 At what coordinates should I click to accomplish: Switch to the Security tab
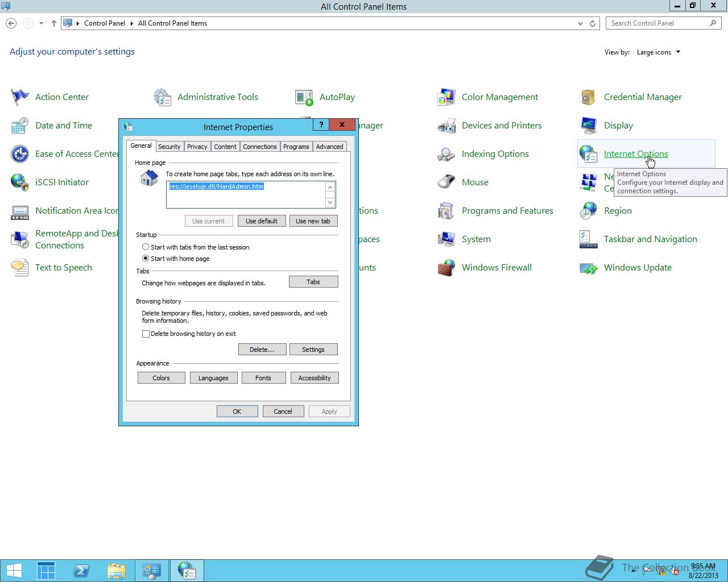point(169,147)
